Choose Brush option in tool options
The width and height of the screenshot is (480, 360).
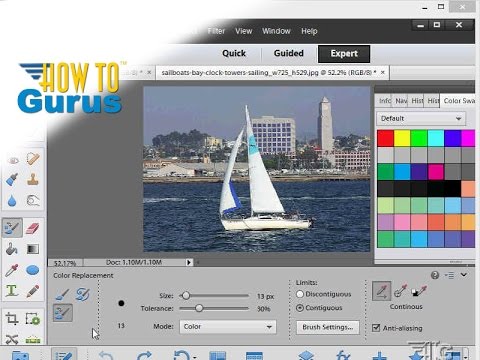coord(62,294)
